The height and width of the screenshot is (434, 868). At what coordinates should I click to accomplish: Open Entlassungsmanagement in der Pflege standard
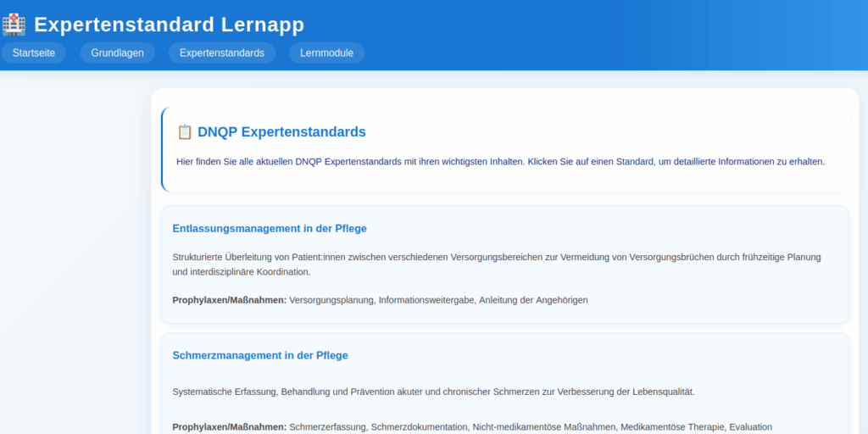(270, 228)
